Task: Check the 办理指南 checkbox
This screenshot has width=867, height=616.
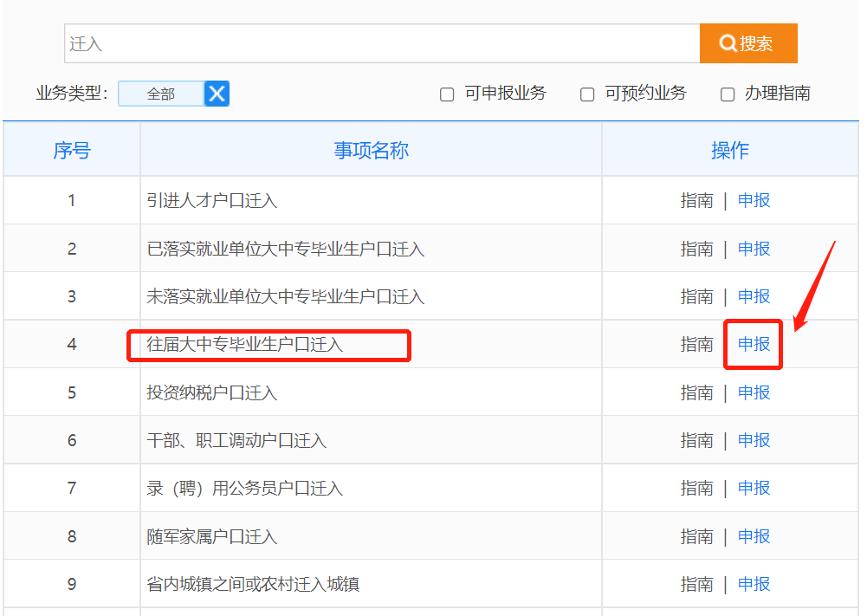Action: [x=728, y=94]
